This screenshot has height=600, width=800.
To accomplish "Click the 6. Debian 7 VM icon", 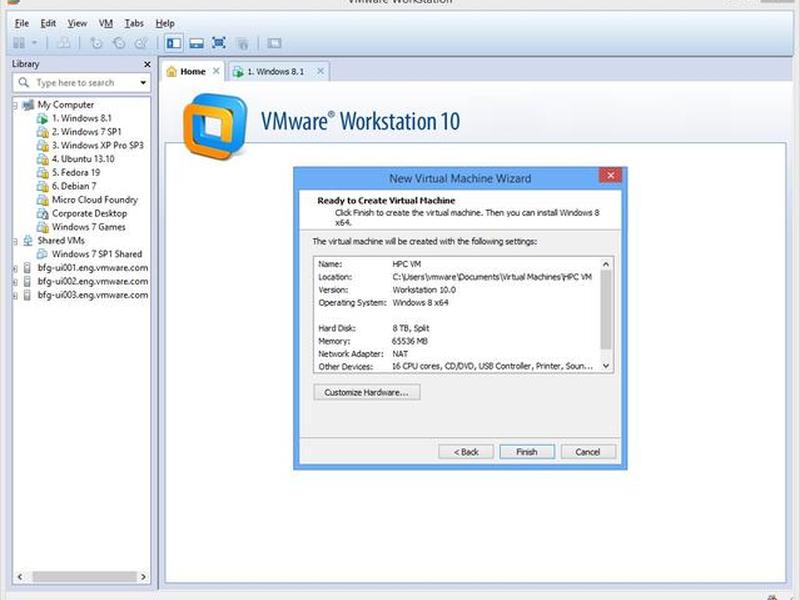I will pos(43,186).
